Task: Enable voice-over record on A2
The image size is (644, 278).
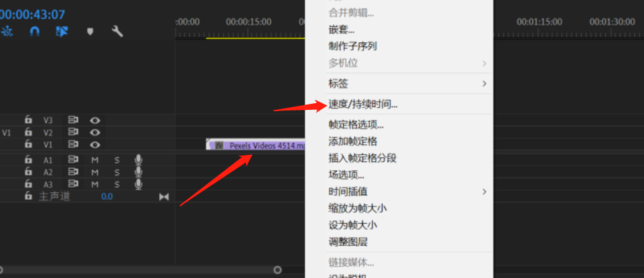Action: click(x=139, y=172)
